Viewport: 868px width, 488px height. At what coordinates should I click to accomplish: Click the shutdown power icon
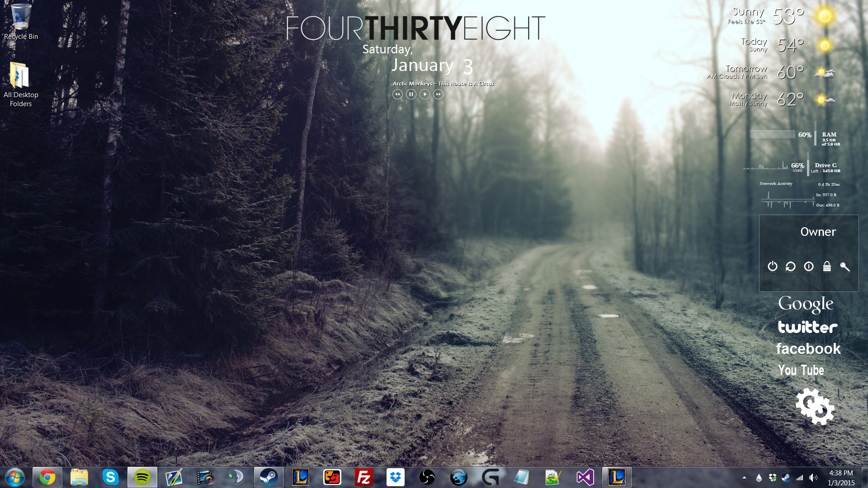coord(773,267)
